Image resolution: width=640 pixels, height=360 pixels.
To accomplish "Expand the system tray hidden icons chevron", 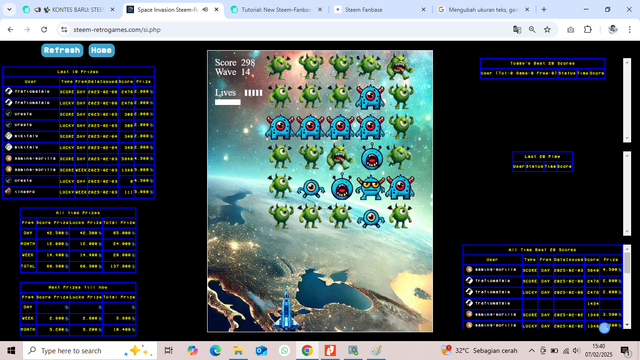I will click(x=531, y=351).
